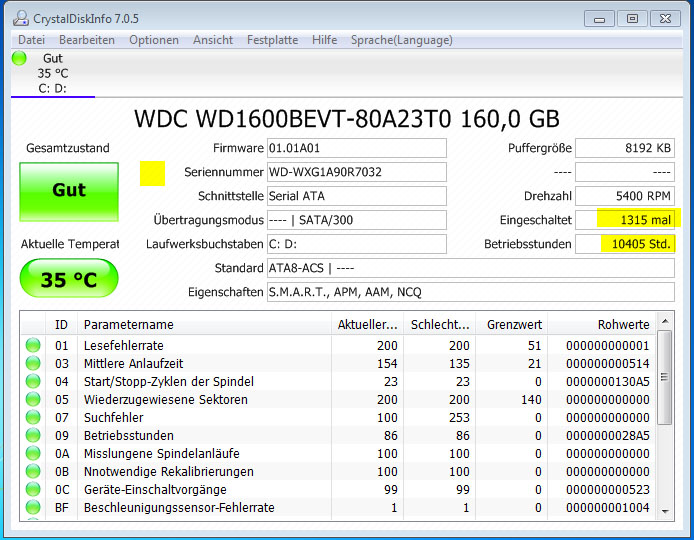Click the Rohwerte column header
This screenshot has width=694, height=540.
601,324
